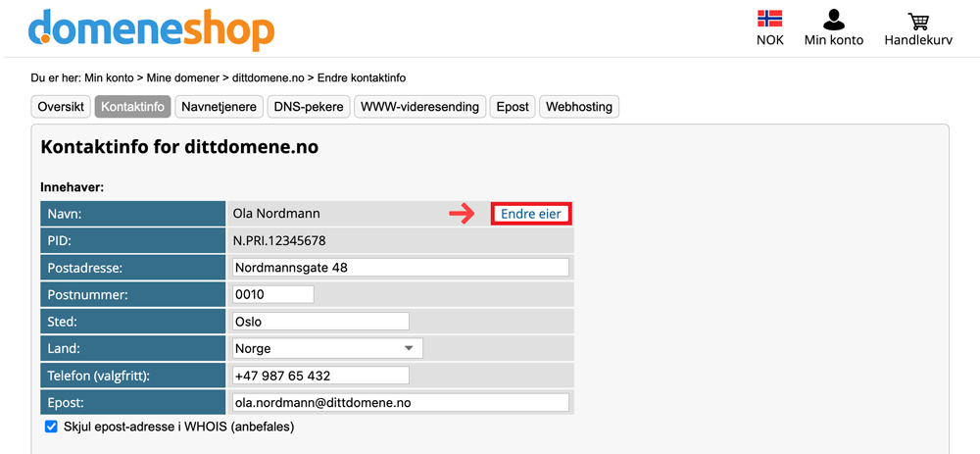Image resolution: width=980 pixels, height=454 pixels.
Task: Click the Endre kontaktinfo breadcrumb text
Action: point(362,78)
